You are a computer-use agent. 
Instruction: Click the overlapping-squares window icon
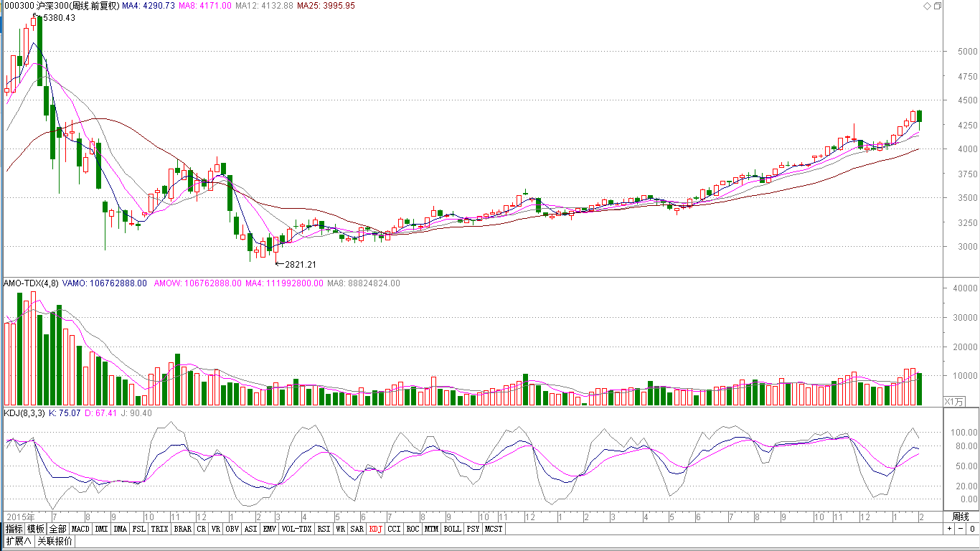[x=937, y=6]
